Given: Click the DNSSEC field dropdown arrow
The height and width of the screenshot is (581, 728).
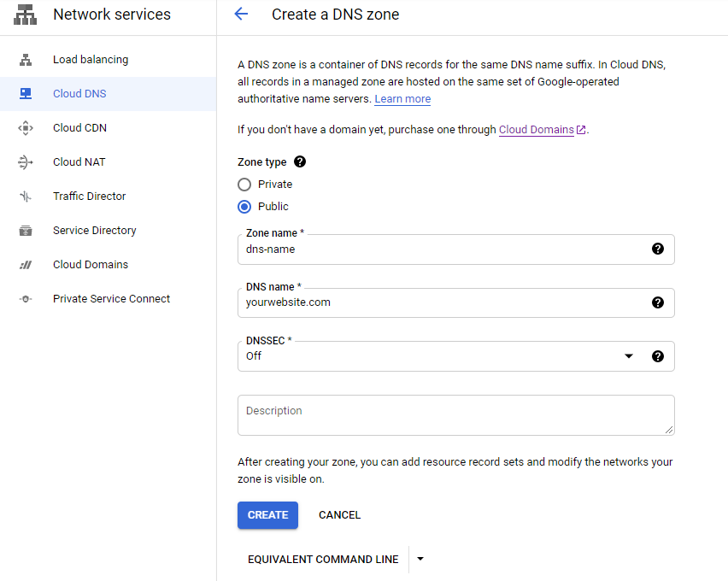Looking at the screenshot, I should click(x=630, y=356).
